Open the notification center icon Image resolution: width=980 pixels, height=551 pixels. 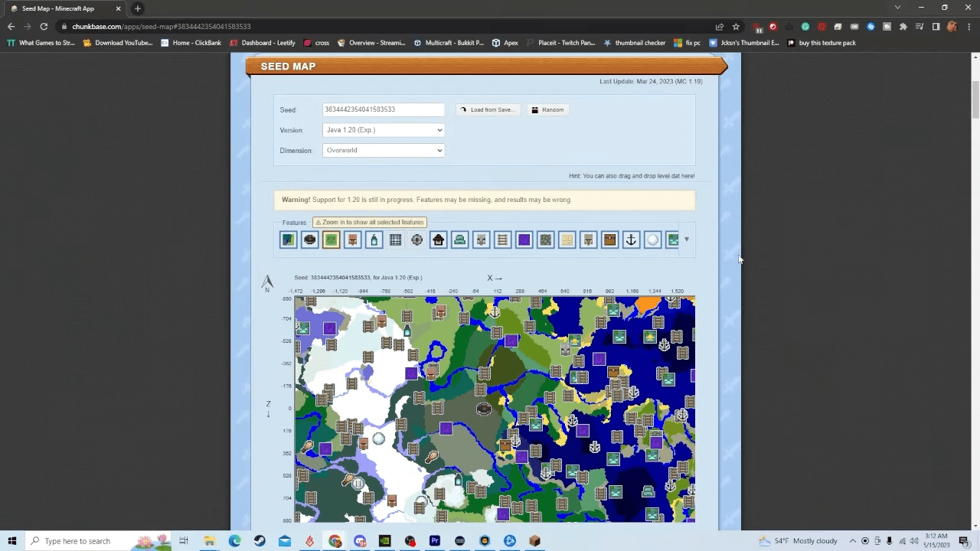(964, 541)
